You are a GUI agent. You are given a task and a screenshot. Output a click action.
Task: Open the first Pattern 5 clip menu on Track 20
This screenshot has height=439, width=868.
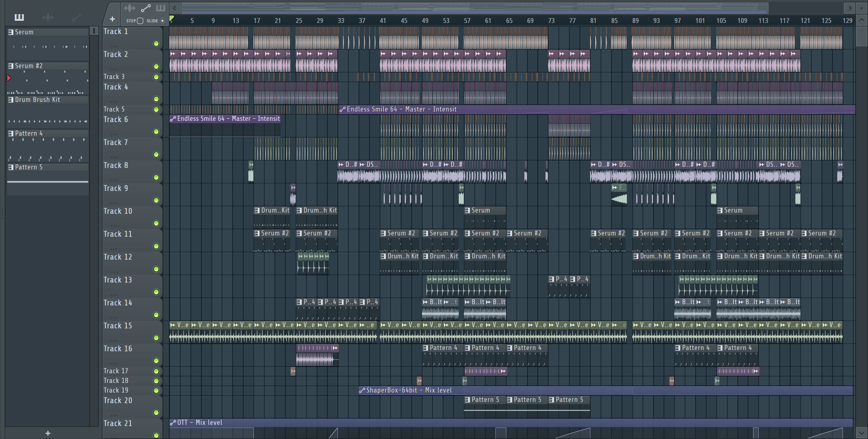pyautogui.click(x=467, y=400)
